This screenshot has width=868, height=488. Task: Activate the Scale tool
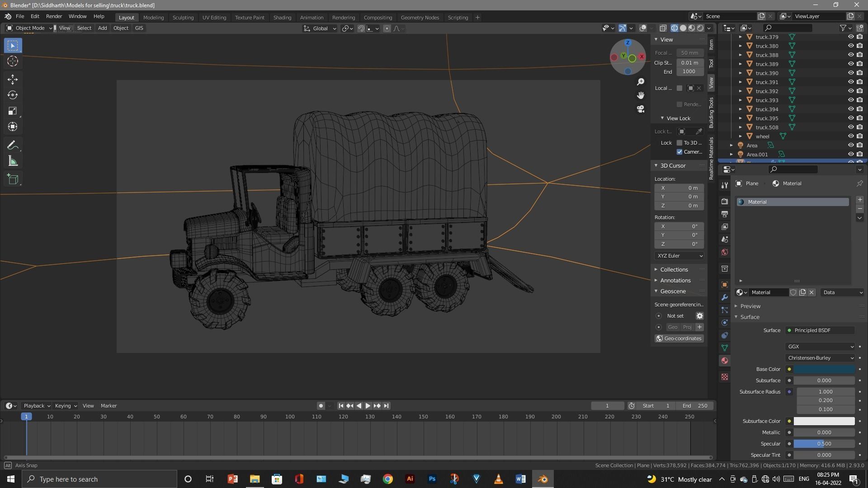[x=13, y=111]
